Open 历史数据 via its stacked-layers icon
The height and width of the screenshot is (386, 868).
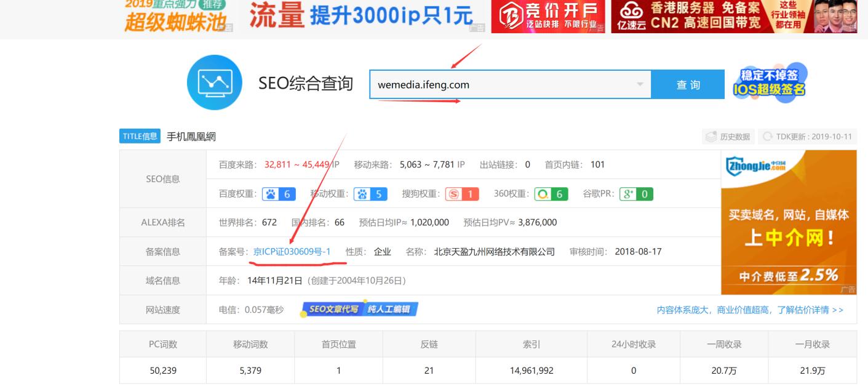click(x=711, y=136)
